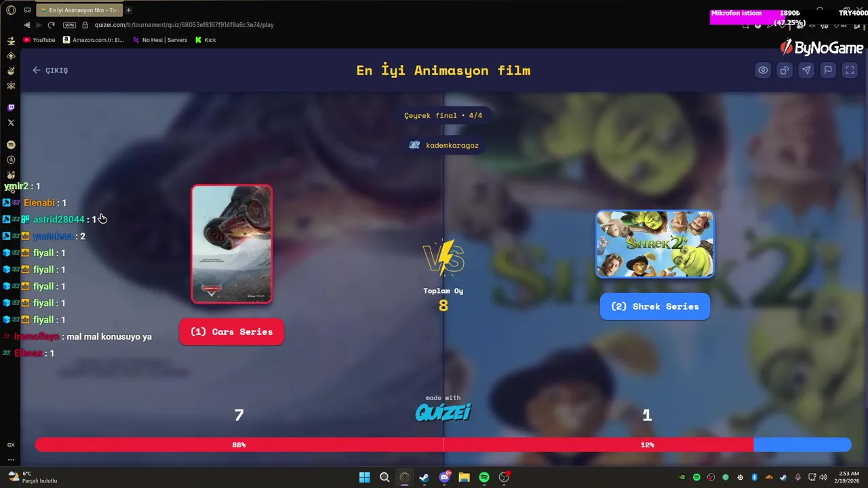Click chat username astrid28044
The height and width of the screenshot is (488, 868).
(59, 220)
